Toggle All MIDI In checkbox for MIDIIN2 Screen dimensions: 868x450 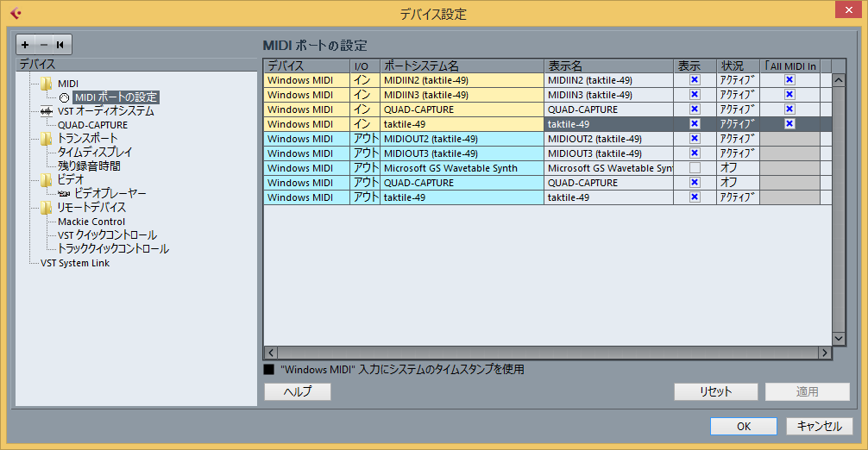pyautogui.click(x=790, y=80)
